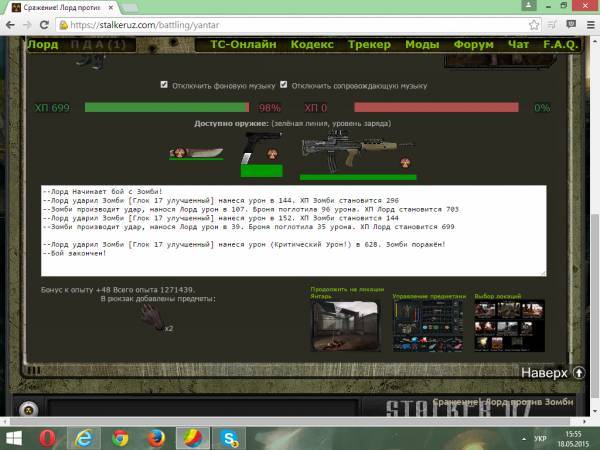Select the knife weapon icon
Image resolution: width=600 pixels, height=450 pixels.
196,153
